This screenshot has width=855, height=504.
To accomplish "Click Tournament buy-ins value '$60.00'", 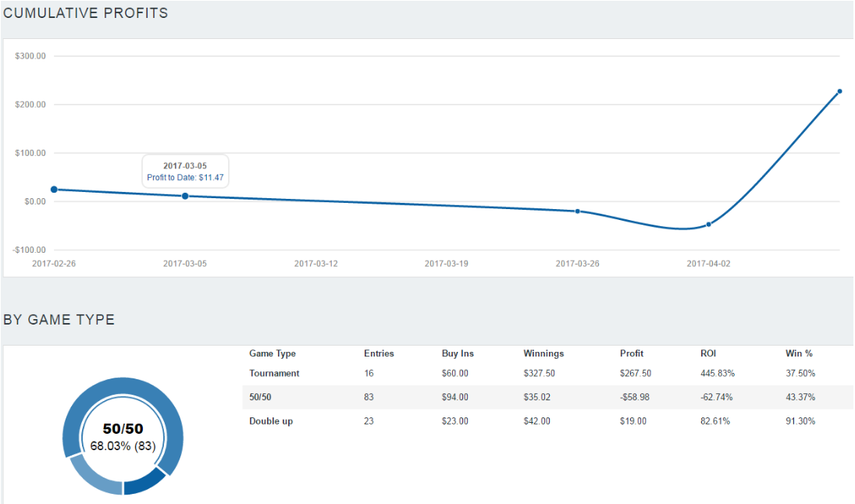I will [455, 373].
